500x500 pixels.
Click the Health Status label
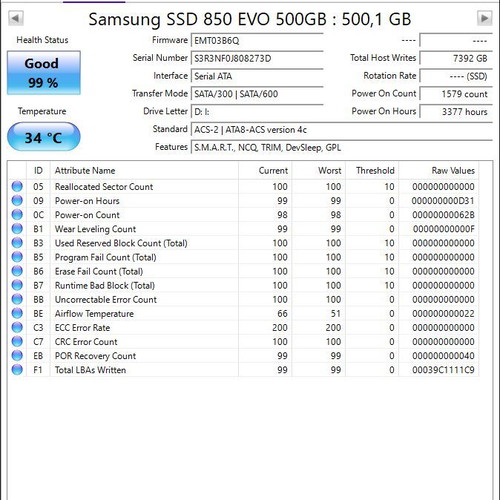click(x=42, y=40)
